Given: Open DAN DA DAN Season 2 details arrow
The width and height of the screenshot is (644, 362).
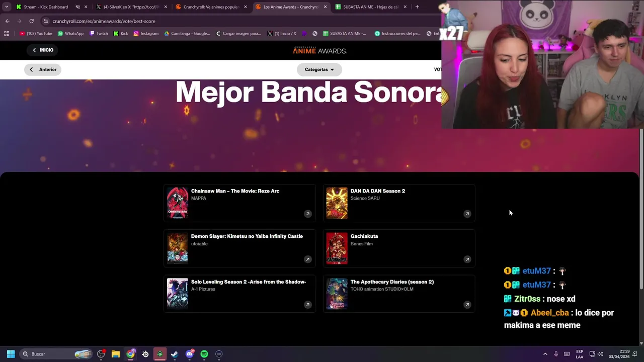Looking at the screenshot, I should coord(467,214).
